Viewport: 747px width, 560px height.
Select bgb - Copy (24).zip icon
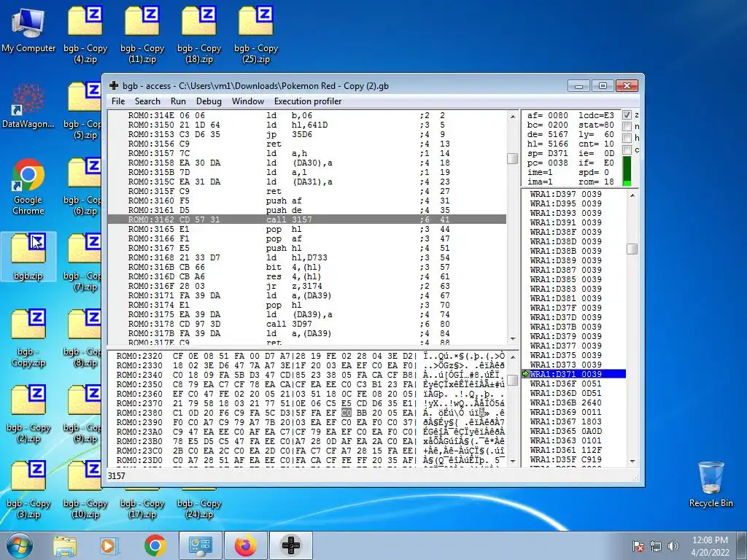click(199, 505)
